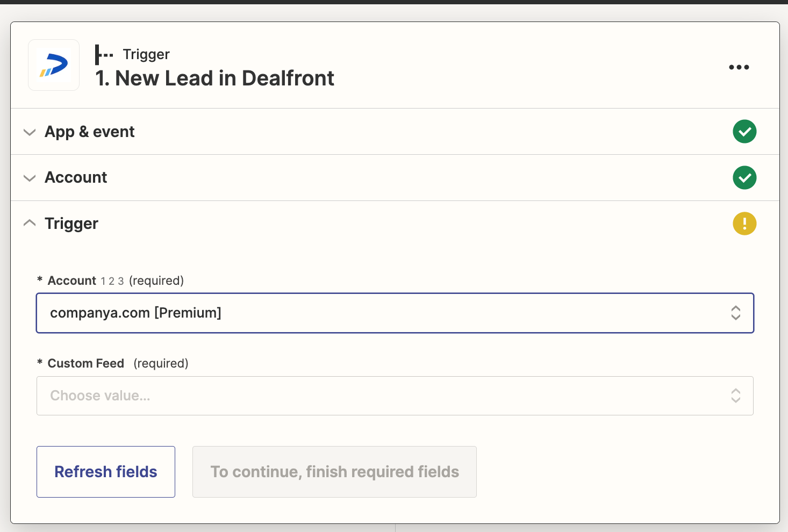The image size is (788, 532).
Task: Click the yellow warning icon on Trigger section
Action: [x=744, y=223]
